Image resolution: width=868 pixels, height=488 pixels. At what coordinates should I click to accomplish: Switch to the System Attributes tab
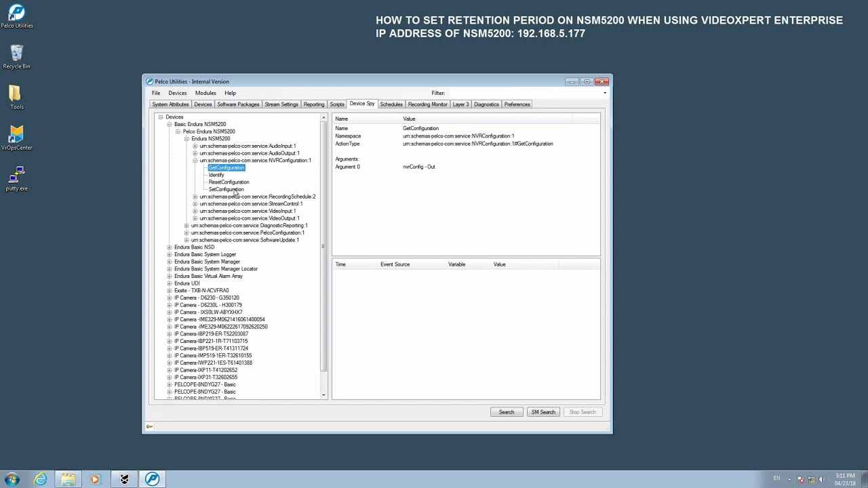pos(170,104)
